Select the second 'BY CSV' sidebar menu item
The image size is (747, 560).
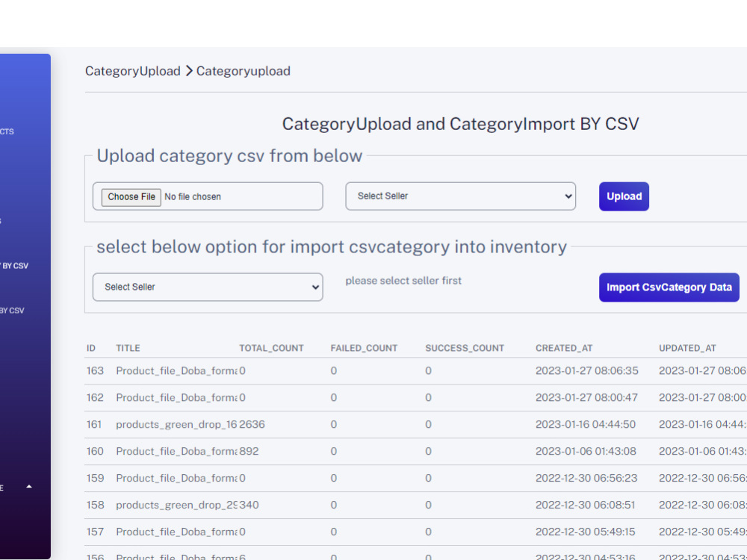15,310
